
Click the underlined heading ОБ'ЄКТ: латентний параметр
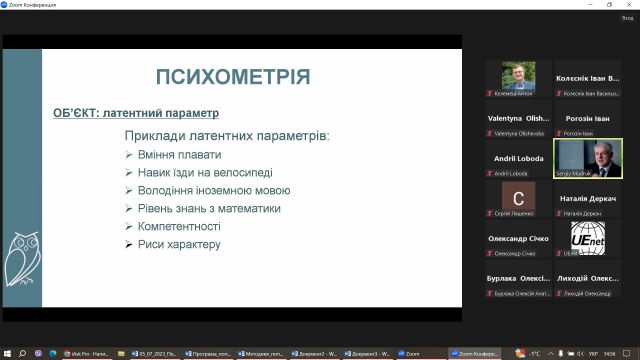click(x=136, y=113)
